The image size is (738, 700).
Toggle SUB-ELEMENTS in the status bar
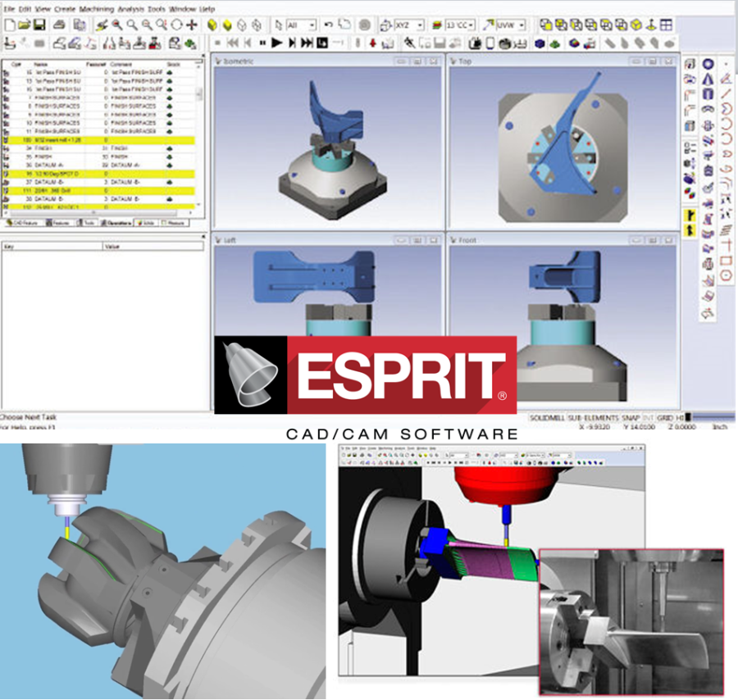click(594, 416)
